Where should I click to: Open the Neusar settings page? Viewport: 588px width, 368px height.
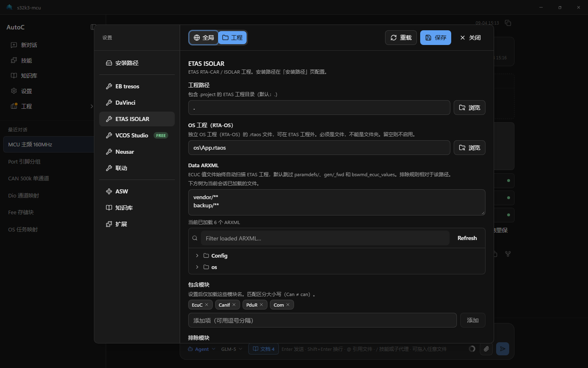point(137,152)
